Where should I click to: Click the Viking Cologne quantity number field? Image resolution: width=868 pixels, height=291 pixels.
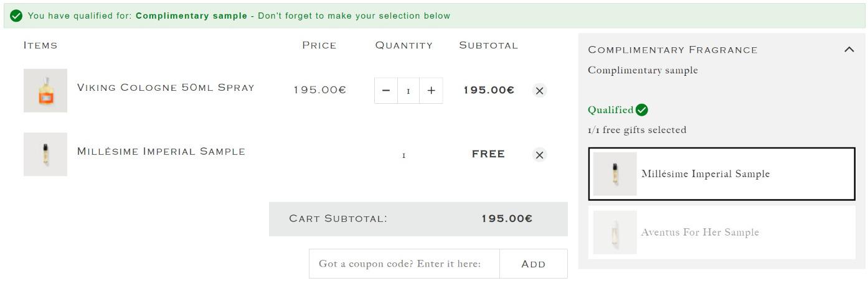[x=408, y=91]
